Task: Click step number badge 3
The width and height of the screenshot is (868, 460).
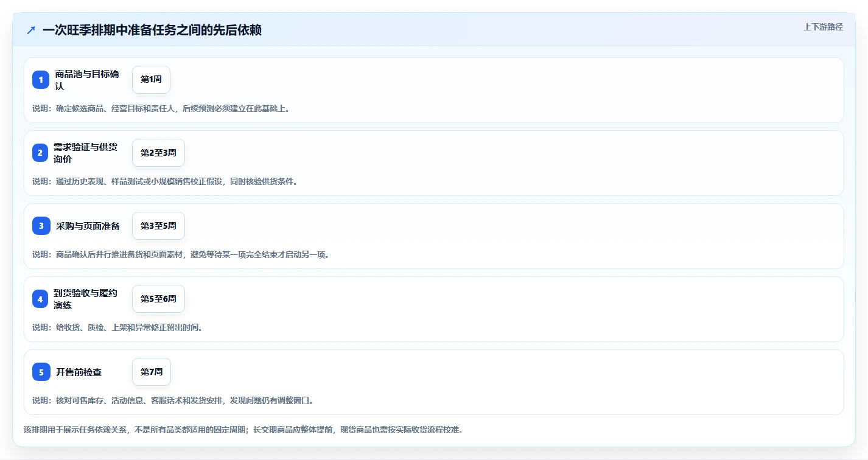Action: [x=41, y=226]
